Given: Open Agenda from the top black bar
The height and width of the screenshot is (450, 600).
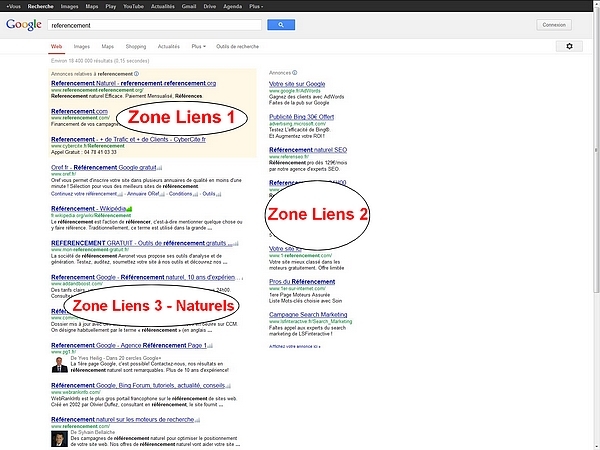Looking at the screenshot, I should tap(232, 7).
